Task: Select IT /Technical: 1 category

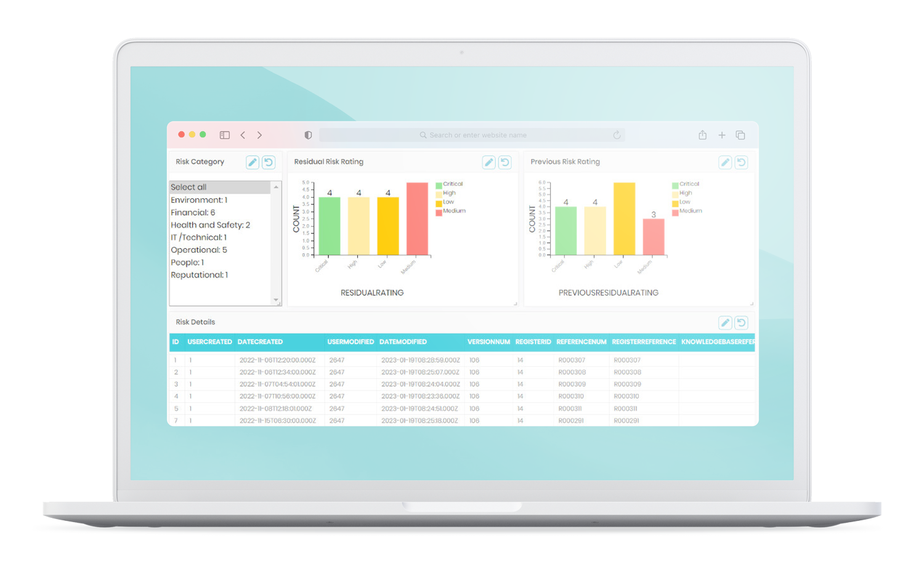Action: click(x=220, y=237)
